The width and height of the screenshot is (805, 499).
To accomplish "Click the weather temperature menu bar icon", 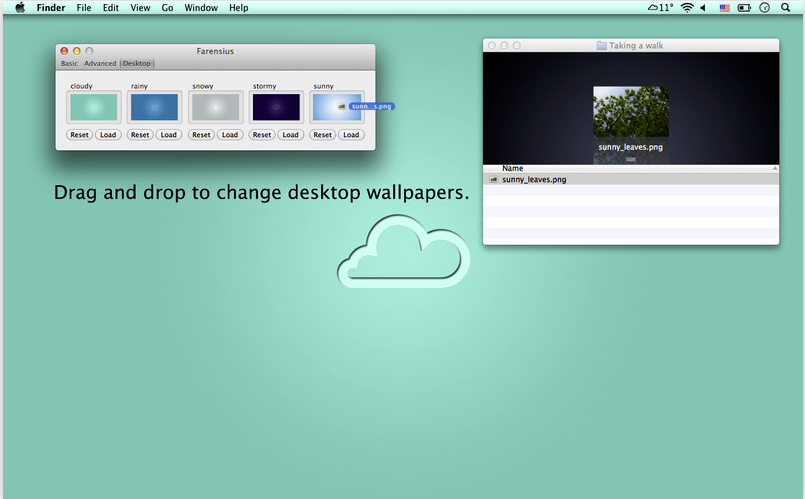I will pyautogui.click(x=660, y=7).
